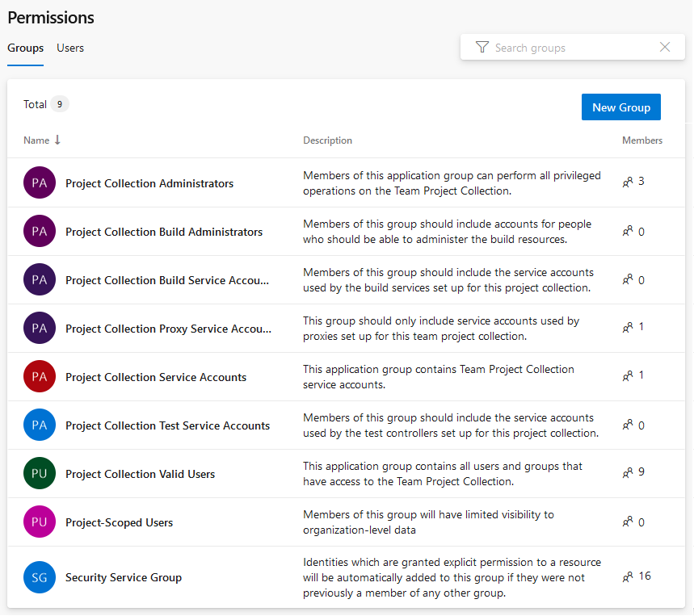Click the members icon for Security Service Group
The width and height of the screenshot is (694, 616).
(628, 576)
